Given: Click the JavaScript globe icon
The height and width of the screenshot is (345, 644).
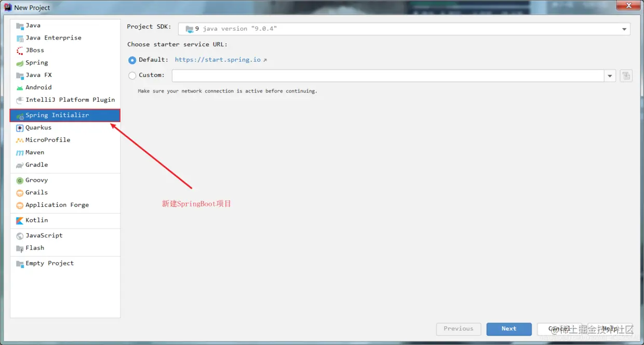Looking at the screenshot, I should [20, 236].
